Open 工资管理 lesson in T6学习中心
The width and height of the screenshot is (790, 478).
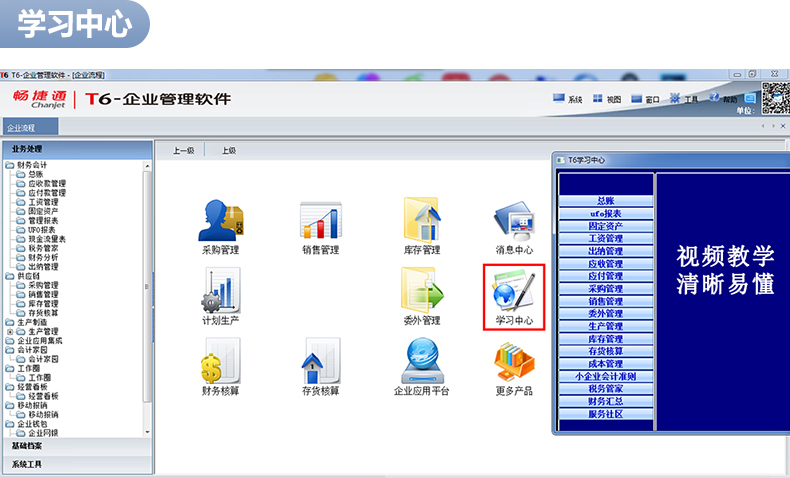pyautogui.click(x=606, y=238)
